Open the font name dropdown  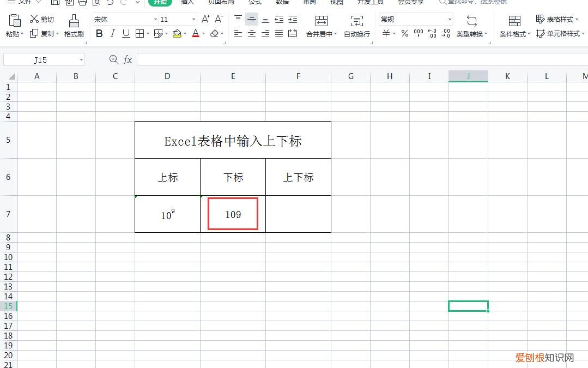[x=154, y=19]
